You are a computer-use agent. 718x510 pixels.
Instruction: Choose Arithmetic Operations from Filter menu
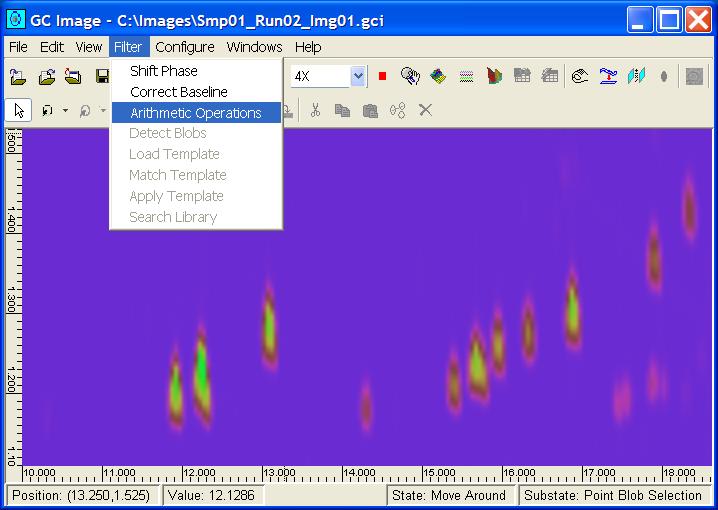[x=195, y=113]
